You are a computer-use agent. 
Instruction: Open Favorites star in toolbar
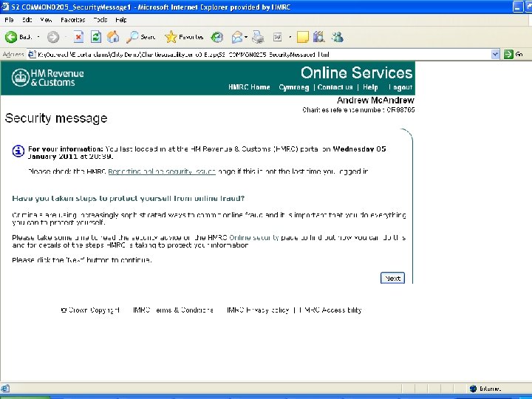click(x=184, y=37)
